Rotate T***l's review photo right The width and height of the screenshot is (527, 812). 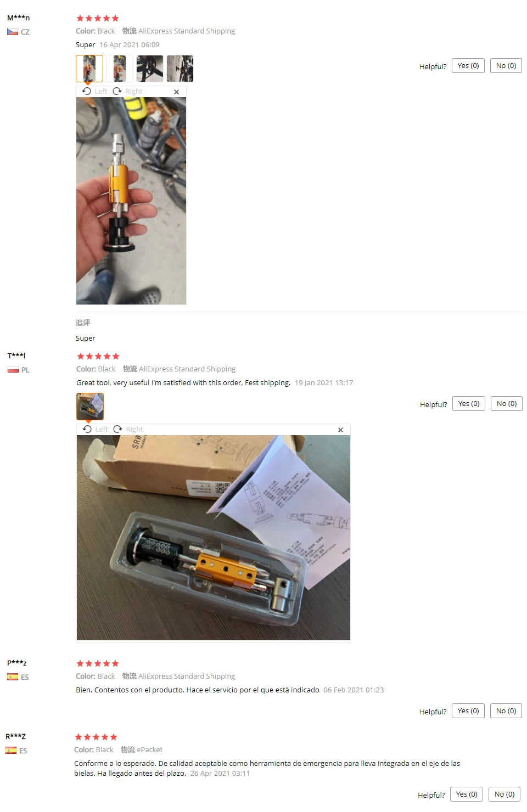pyautogui.click(x=128, y=429)
